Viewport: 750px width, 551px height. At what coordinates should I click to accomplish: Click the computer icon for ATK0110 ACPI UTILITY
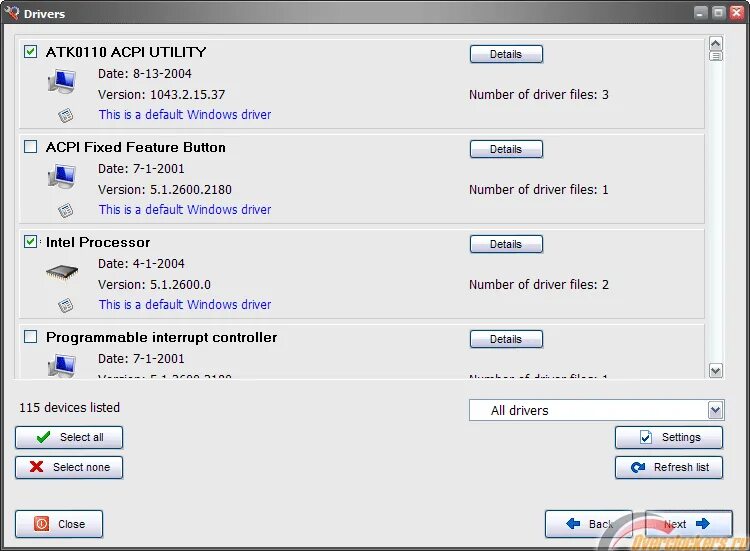[x=62, y=81]
